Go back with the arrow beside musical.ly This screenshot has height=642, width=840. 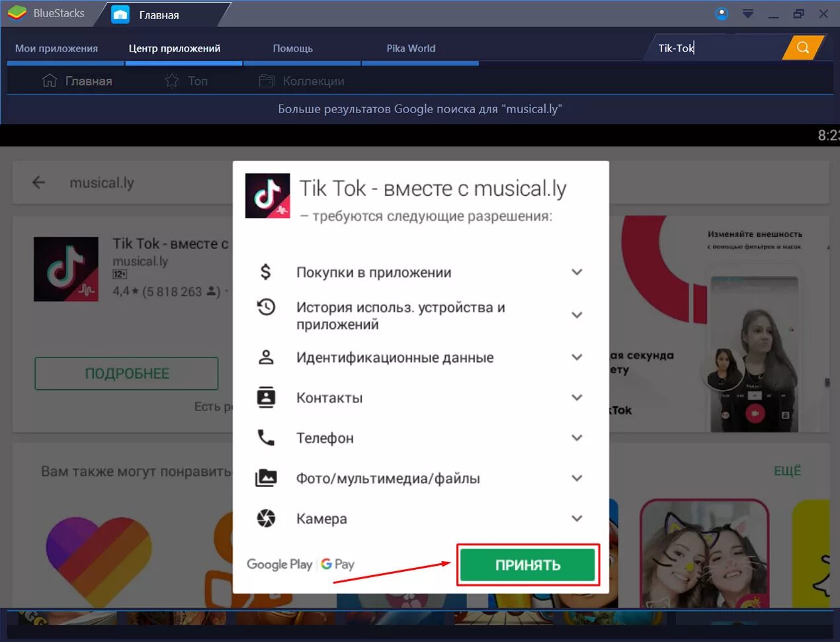[x=38, y=183]
